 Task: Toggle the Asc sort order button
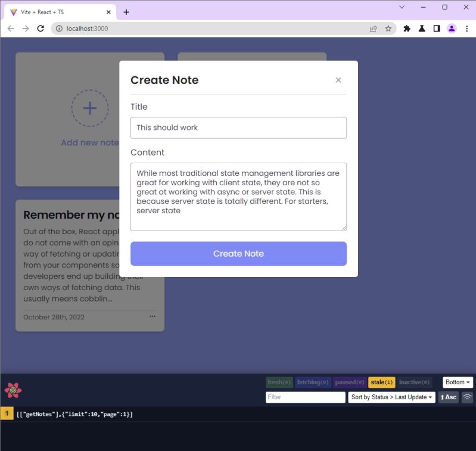click(x=449, y=397)
